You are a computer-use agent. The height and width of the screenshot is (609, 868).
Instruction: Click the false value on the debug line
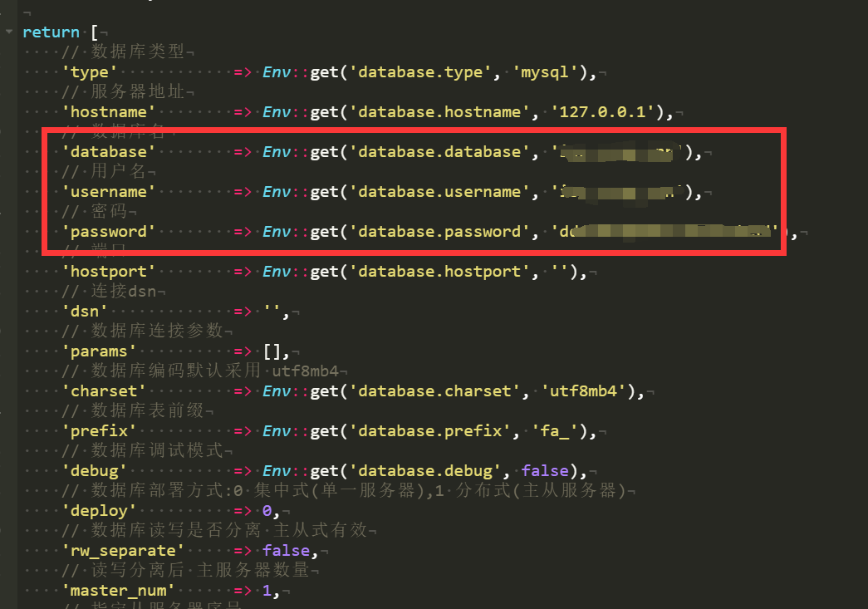[545, 471]
